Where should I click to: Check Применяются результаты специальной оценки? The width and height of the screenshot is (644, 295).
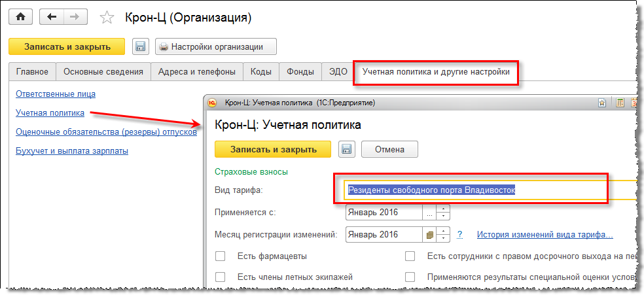click(410, 277)
